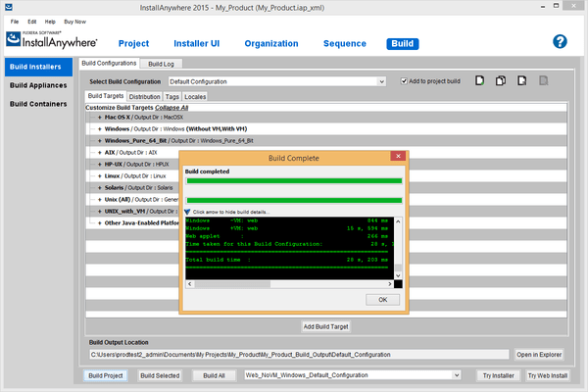Go to the Installer UI tab
The height and width of the screenshot is (392, 588).
coord(197,43)
